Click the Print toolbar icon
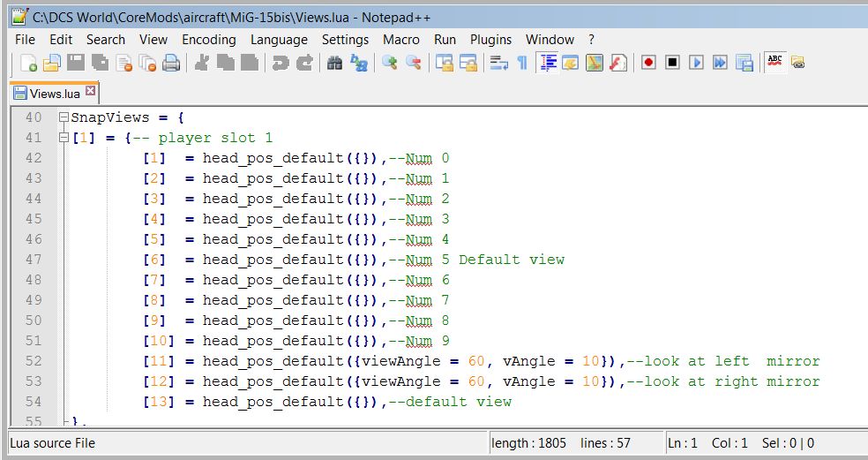Image resolution: width=868 pixels, height=460 pixels. [x=171, y=63]
